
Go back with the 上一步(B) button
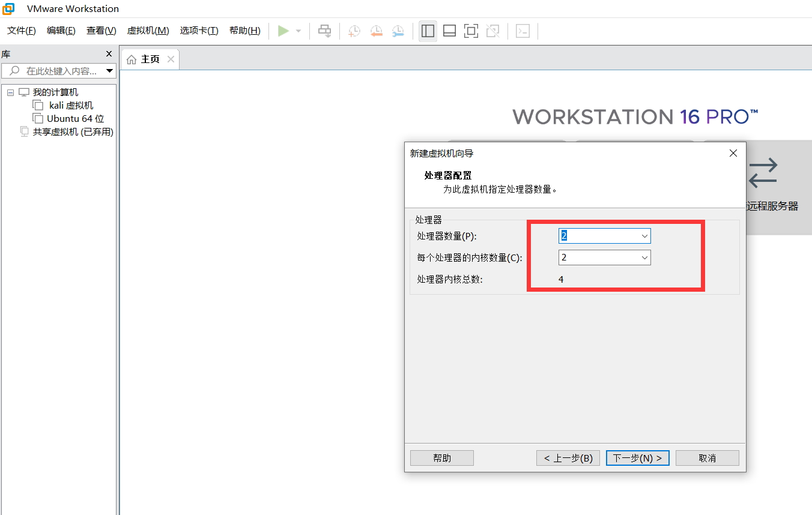click(x=568, y=458)
